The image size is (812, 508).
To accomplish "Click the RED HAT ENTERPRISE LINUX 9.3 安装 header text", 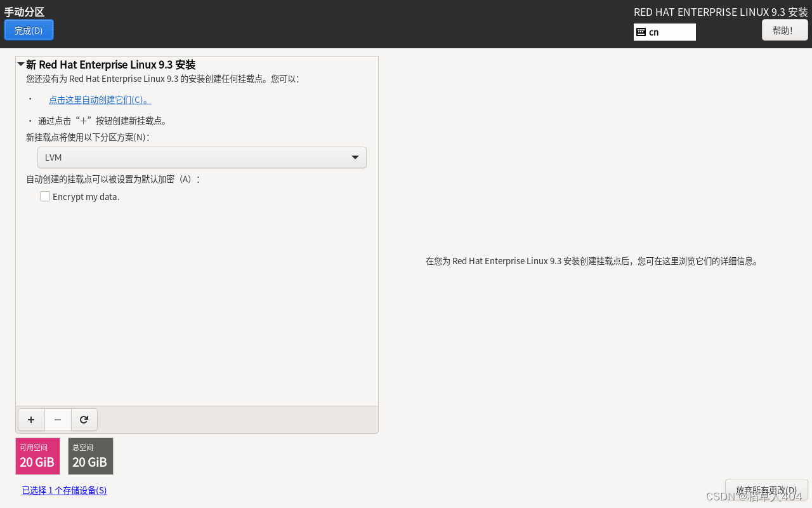I will click(721, 12).
